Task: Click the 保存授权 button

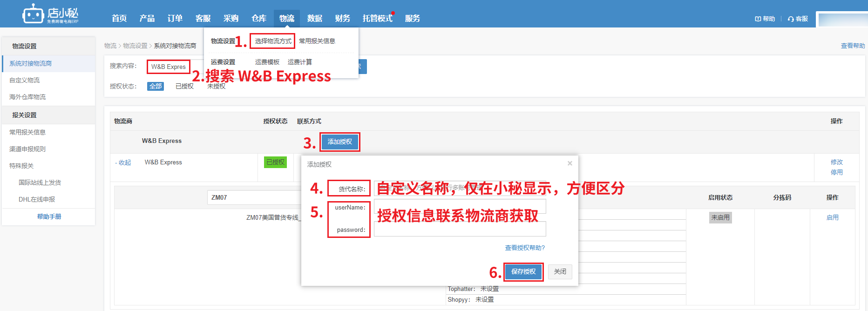Action: point(523,271)
